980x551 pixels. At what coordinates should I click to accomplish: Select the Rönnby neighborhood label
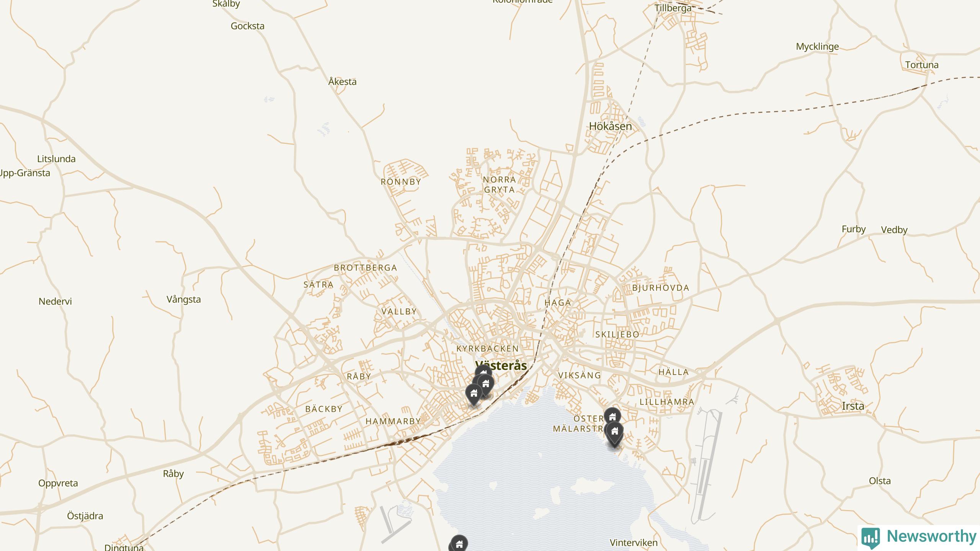(x=401, y=182)
